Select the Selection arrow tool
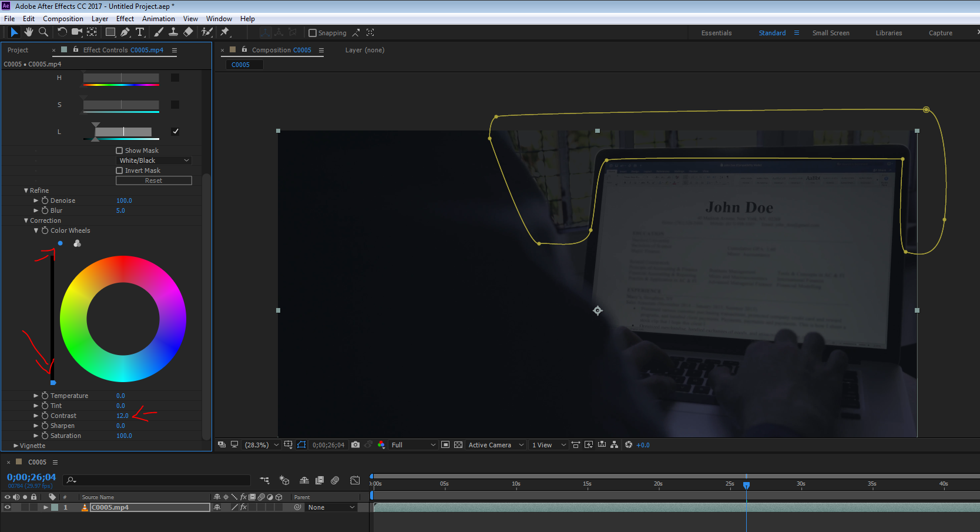Viewport: 980px width, 532px height. pyautogui.click(x=14, y=32)
